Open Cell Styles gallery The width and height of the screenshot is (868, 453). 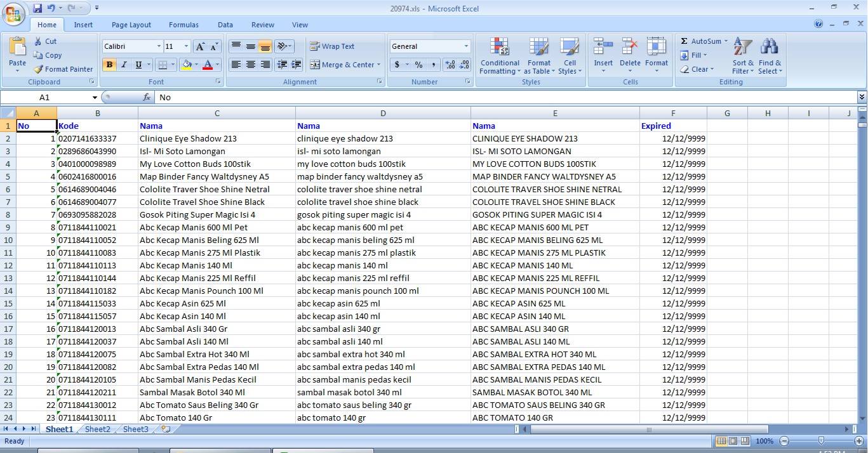pos(570,56)
